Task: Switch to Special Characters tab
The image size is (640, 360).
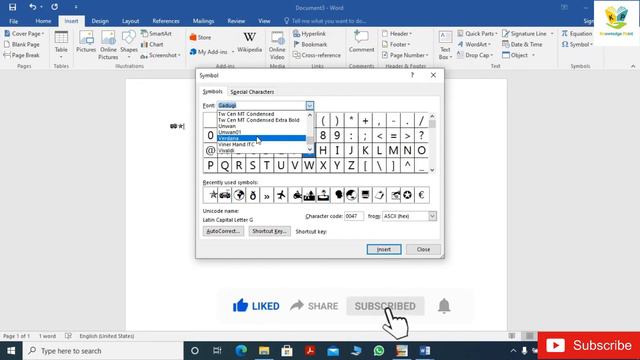Action: [x=252, y=92]
